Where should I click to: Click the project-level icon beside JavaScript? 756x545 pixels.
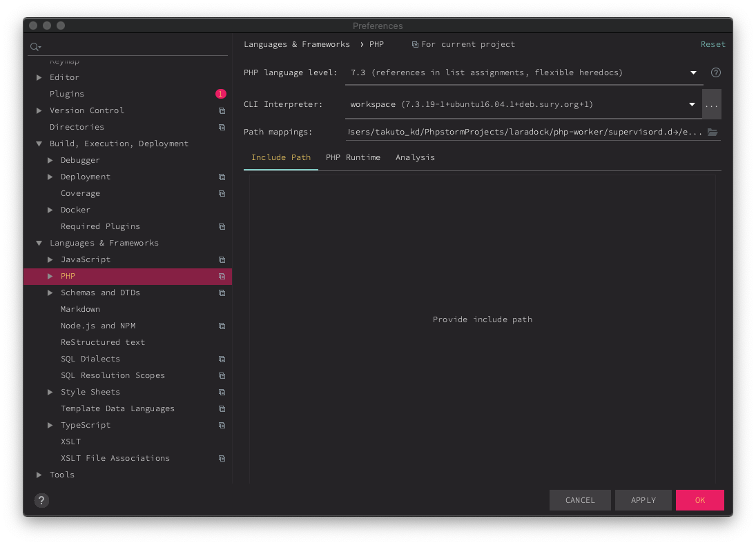pyautogui.click(x=222, y=259)
